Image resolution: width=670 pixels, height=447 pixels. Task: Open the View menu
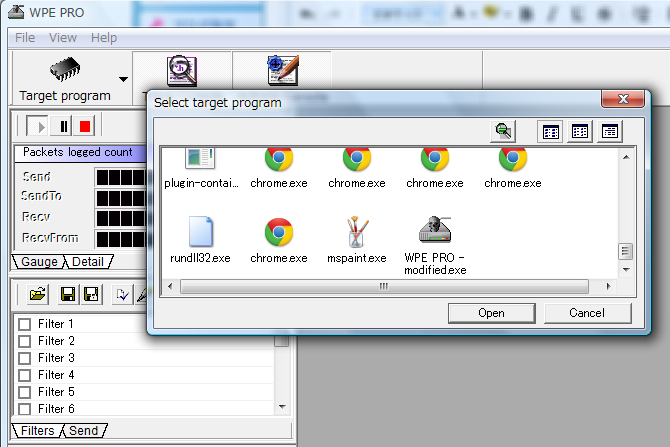(62, 37)
